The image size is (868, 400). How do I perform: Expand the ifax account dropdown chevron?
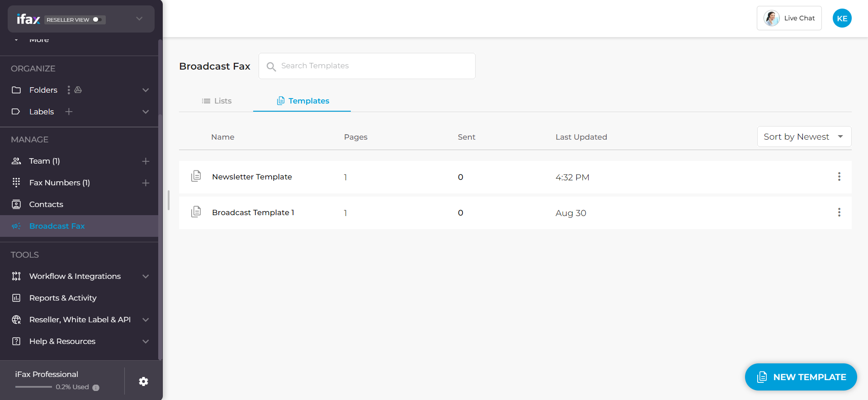[x=139, y=19]
